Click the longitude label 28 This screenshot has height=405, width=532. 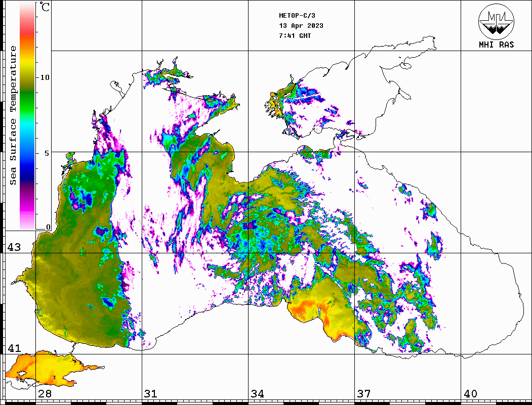coord(45,393)
